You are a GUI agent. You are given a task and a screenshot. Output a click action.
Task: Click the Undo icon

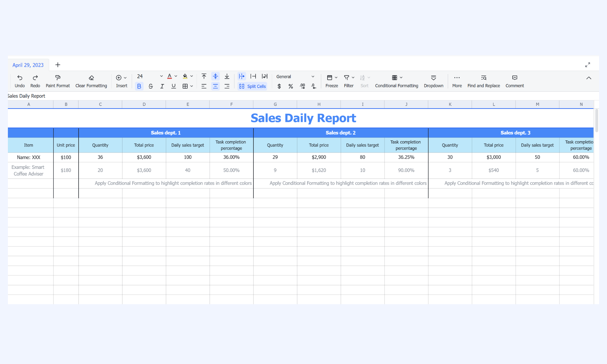[x=20, y=78]
